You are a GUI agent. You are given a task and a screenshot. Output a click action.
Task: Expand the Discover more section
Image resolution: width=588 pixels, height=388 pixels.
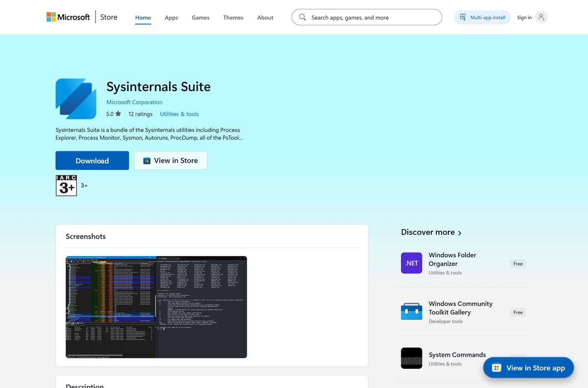431,232
